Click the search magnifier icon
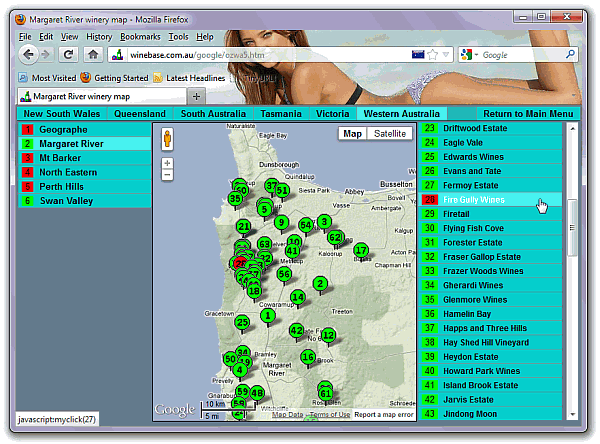Screen dimensions: 600x444 click(x=570, y=54)
